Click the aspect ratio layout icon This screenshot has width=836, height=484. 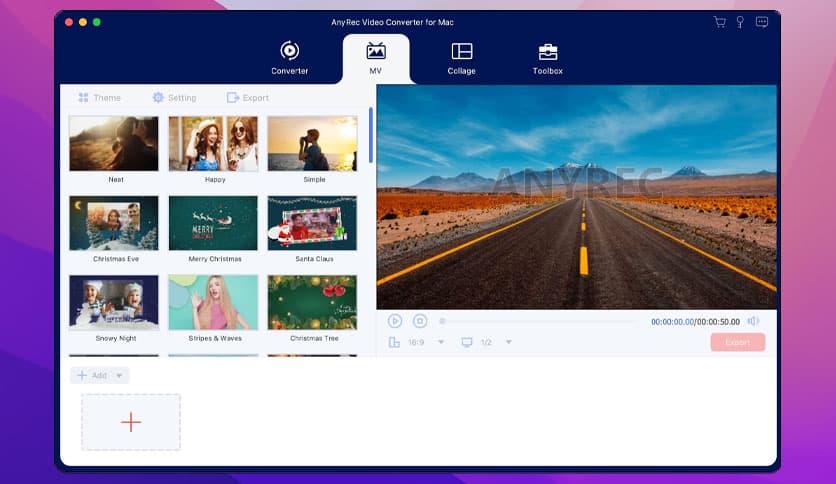coord(394,342)
